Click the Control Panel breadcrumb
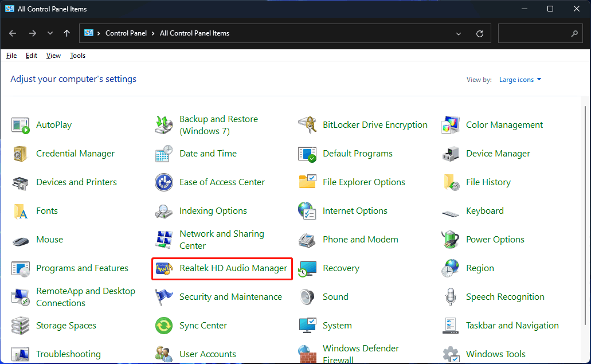 point(126,33)
